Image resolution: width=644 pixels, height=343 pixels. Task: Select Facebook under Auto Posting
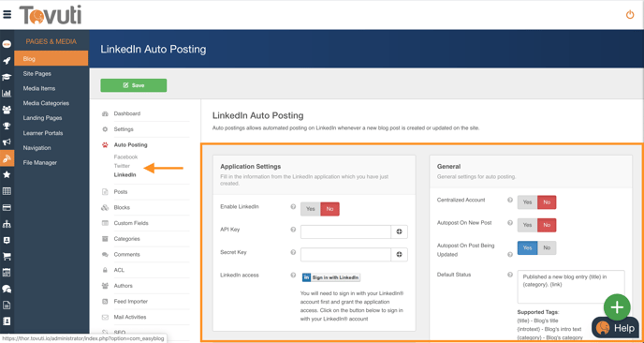[x=125, y=157]
